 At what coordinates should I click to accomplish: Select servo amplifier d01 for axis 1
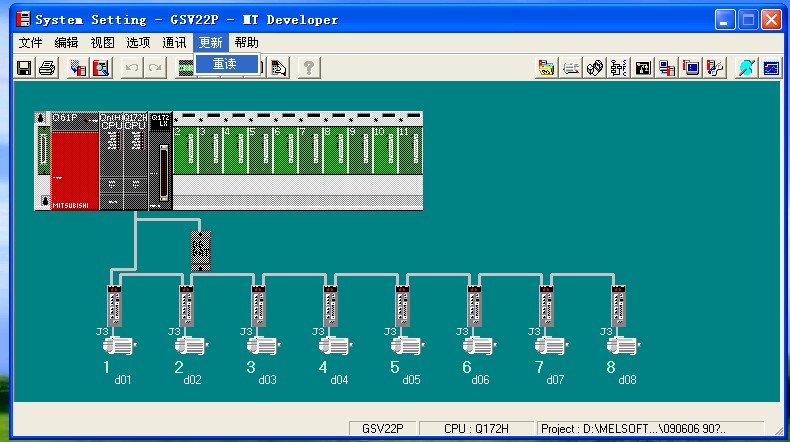click(x=112, y=305)
